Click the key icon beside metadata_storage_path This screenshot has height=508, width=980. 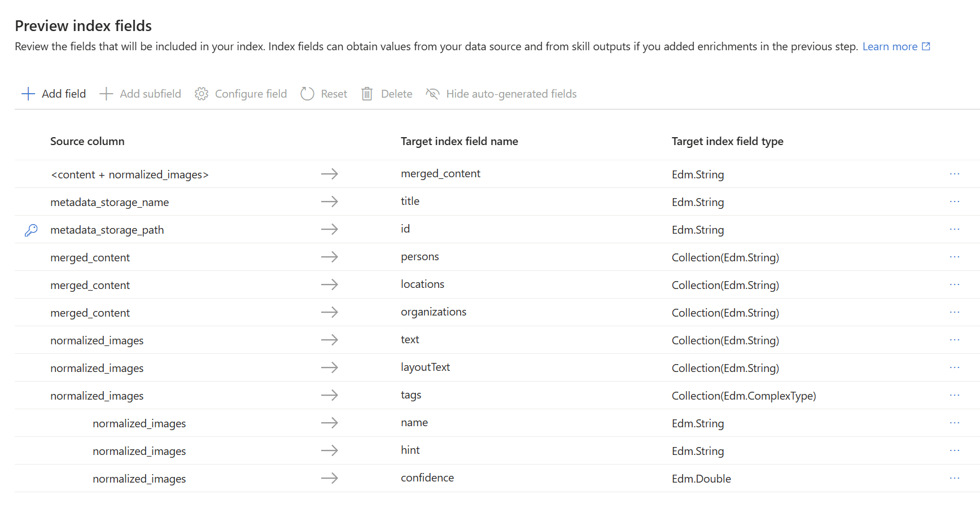[31, 230]
